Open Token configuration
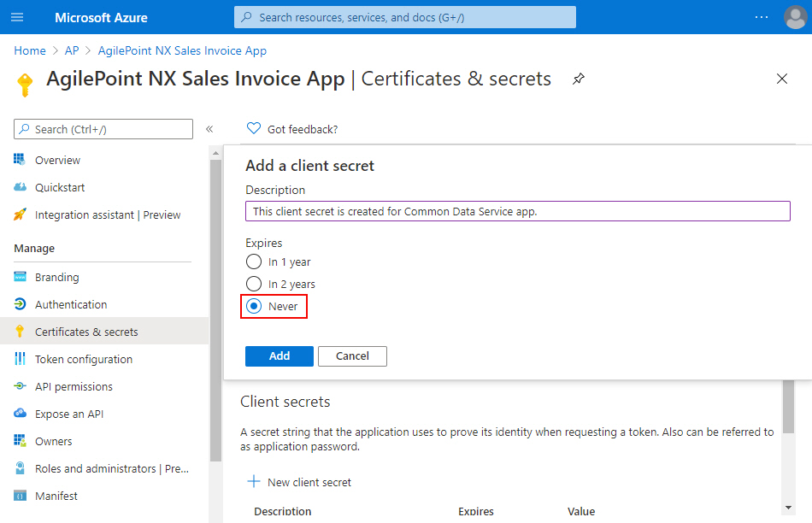The width and height of the screenshot is (812, 523). pos(84,360)
